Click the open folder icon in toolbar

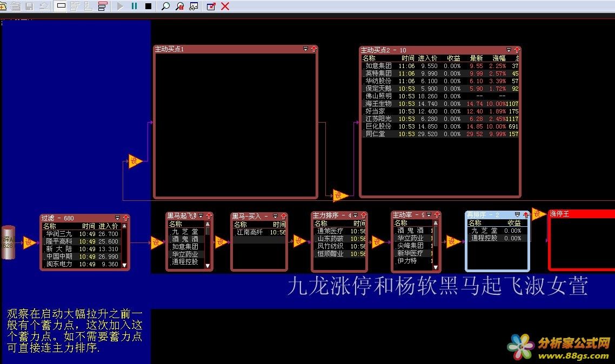(x=3, y=6)
